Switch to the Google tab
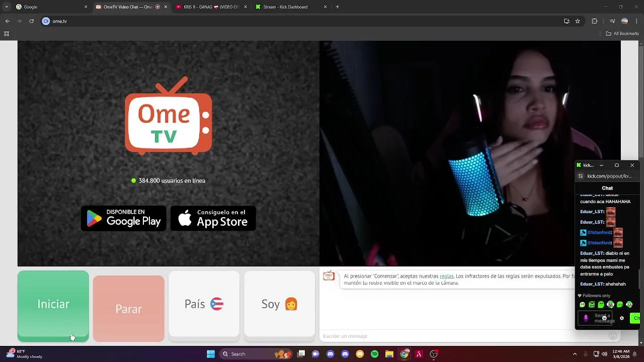Screen dimensions: 644x362 click(52, 7)
